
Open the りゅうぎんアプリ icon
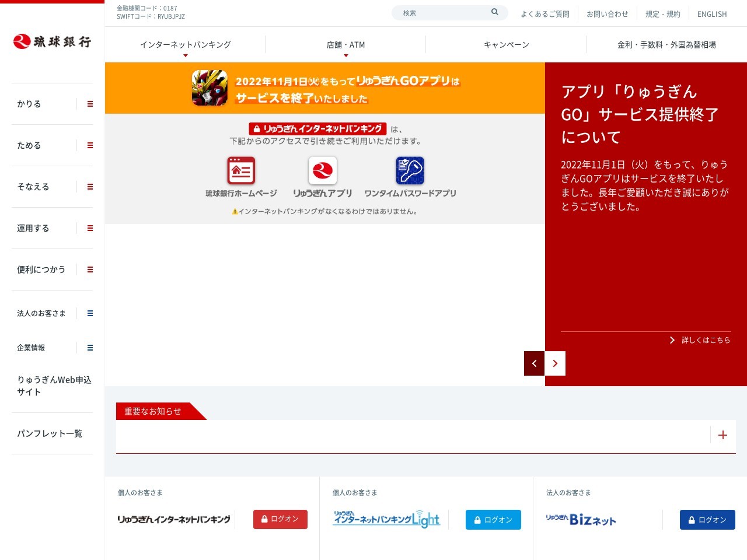pyautogui.click(x=323, y=170)
